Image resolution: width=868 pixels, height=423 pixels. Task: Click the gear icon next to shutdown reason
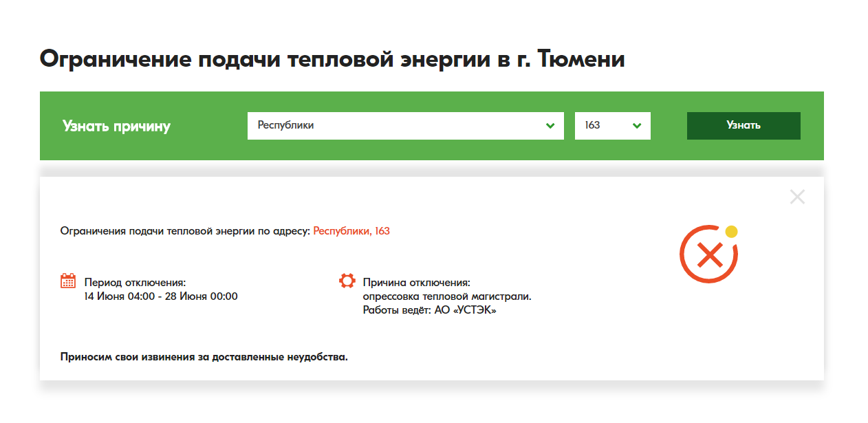coord(347,280)
